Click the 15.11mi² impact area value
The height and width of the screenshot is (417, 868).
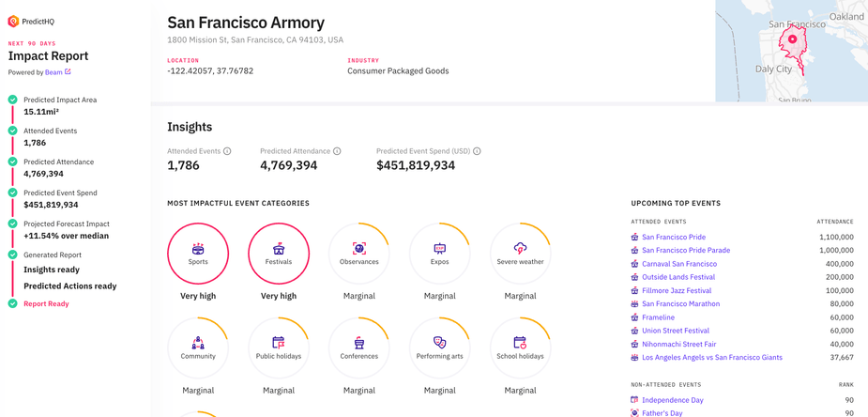[x=41, y=112]
